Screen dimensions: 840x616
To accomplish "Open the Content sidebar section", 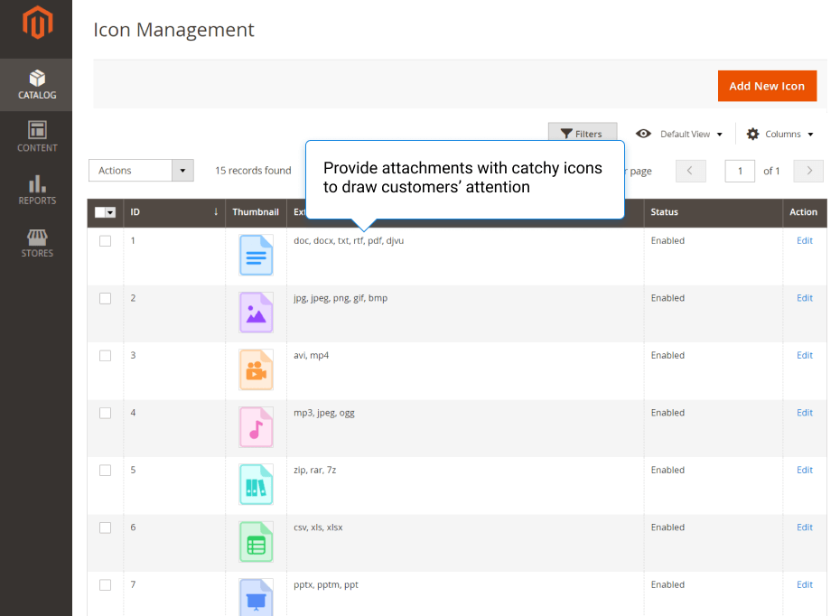I will tap(36, 137).
